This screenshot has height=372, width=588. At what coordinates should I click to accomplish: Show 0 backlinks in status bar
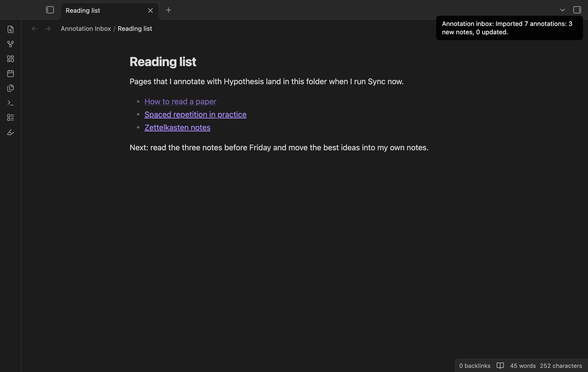(x=475, y=366)
